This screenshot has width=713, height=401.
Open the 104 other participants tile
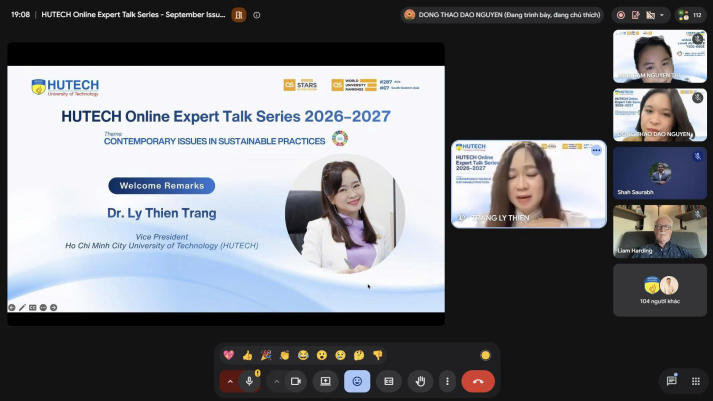point(660,290)
